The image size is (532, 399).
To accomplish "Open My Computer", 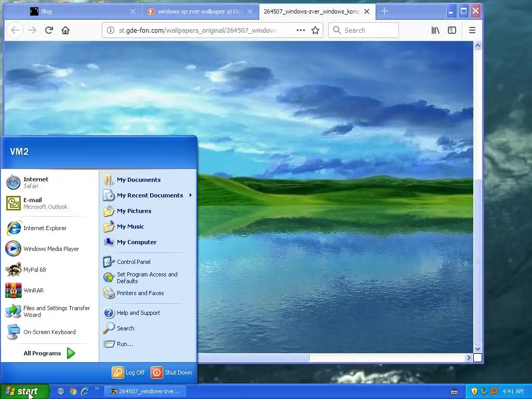I will pos(148,242).
